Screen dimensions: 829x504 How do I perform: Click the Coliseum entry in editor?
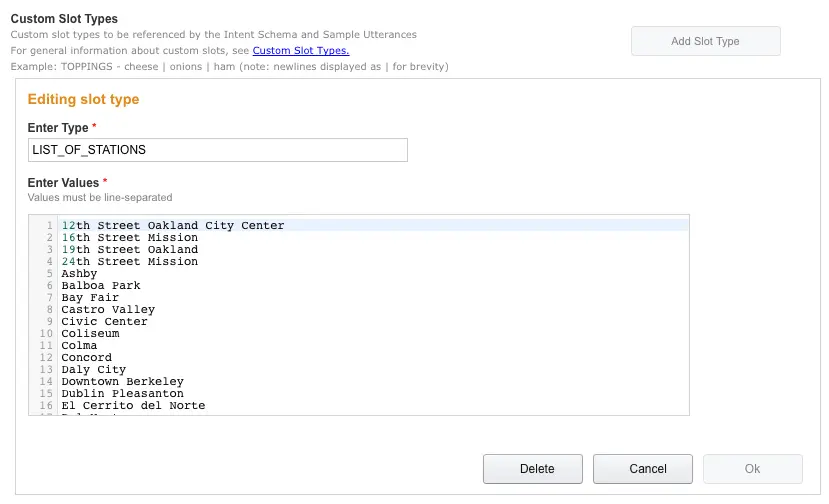(x=90, y=334)
